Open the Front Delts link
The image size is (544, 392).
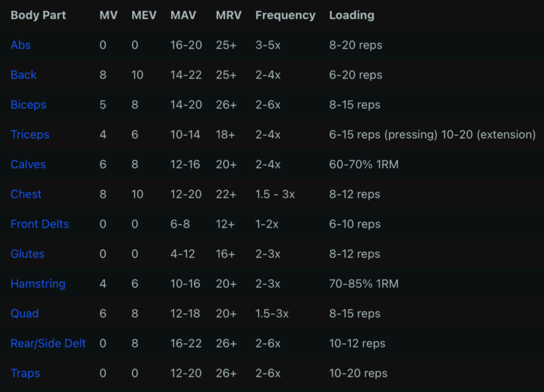click(40, 224)
